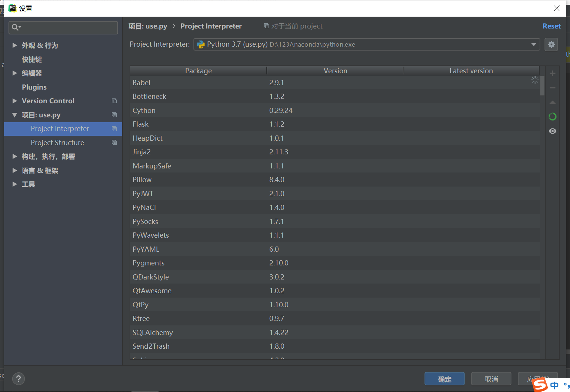Select the PyWavelets package row

(335, 235)
